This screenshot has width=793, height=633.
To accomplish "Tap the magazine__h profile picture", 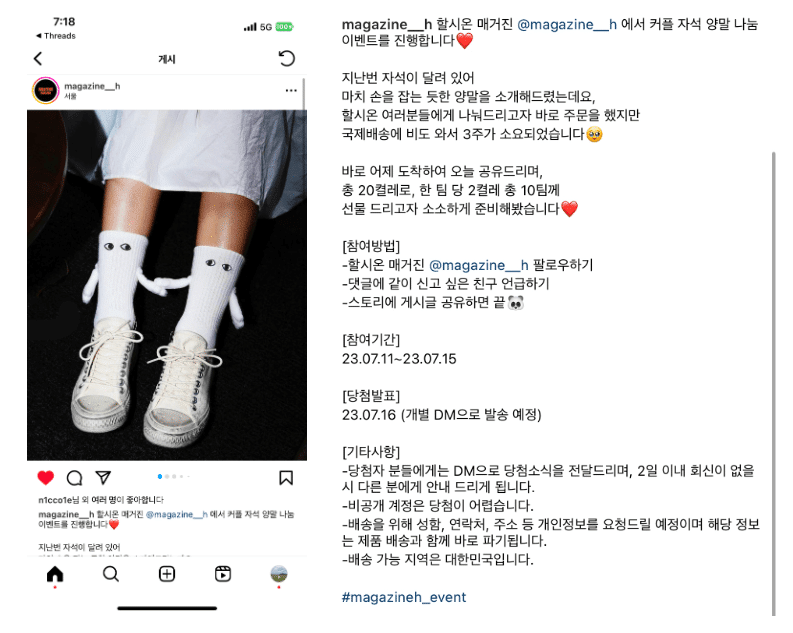I will click(x=46, y=91).
